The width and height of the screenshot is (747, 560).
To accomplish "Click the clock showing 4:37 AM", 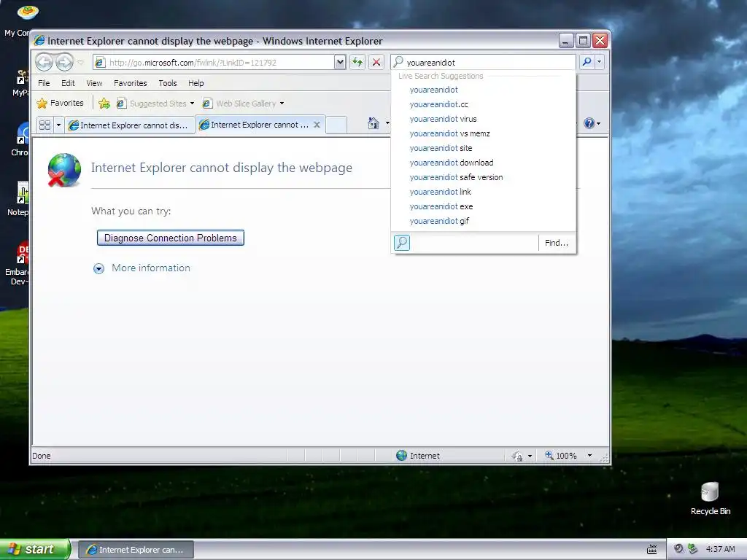I will pyautogui.click(x=720, y=550).
